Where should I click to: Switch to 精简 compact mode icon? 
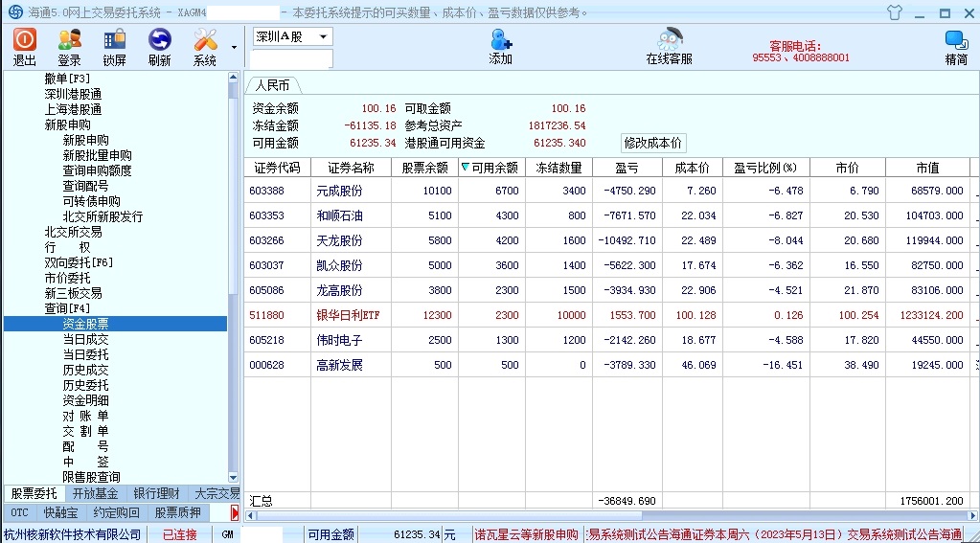(x=955, y=46)
